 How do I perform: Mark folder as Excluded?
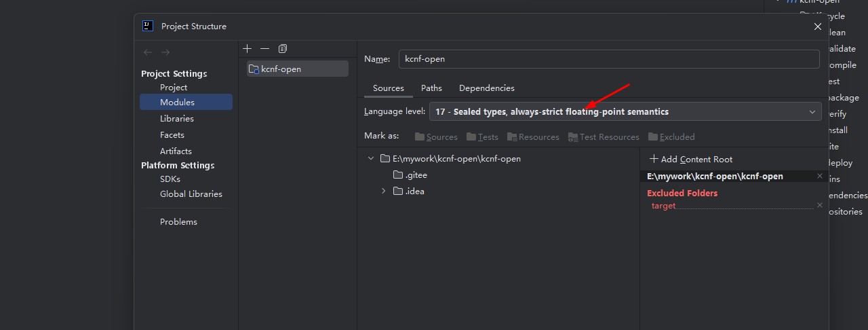tap(671, 136)
